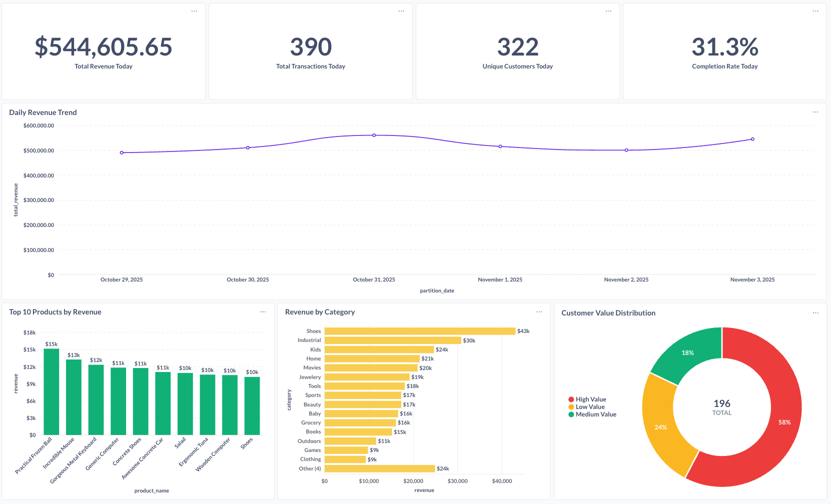Click the Movies $20k category bar
831x504 pixels.
371,367
